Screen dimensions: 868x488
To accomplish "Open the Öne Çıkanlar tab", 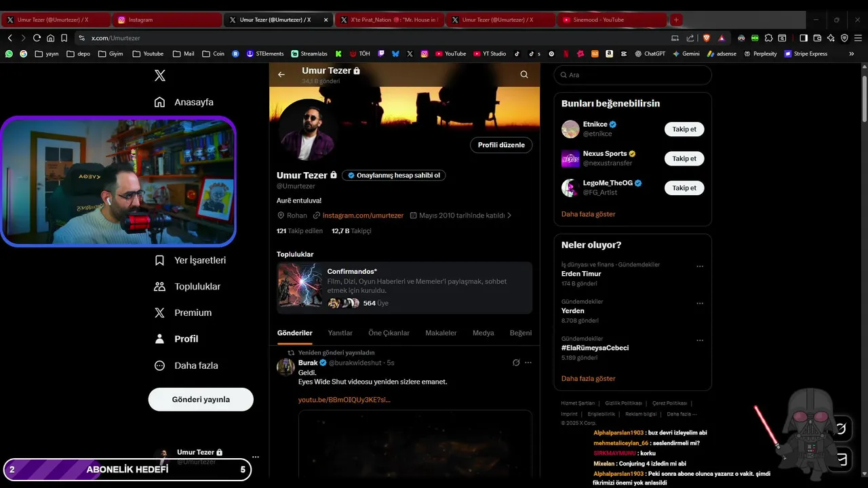I will 389,333.
